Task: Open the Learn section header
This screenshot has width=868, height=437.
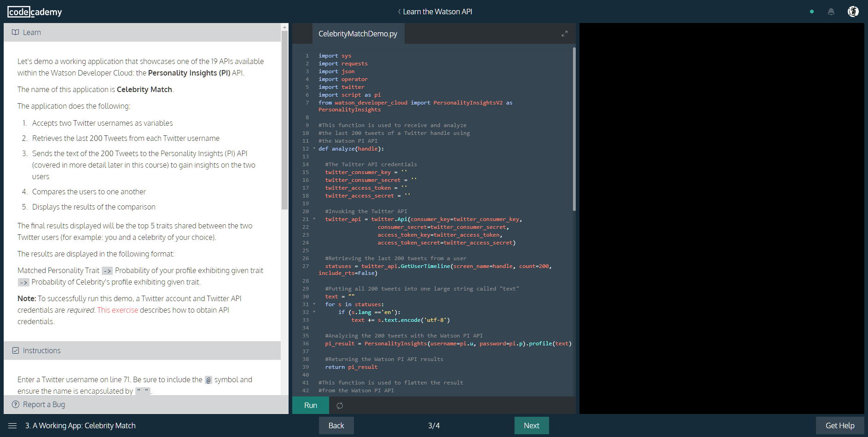Action: 142,32
